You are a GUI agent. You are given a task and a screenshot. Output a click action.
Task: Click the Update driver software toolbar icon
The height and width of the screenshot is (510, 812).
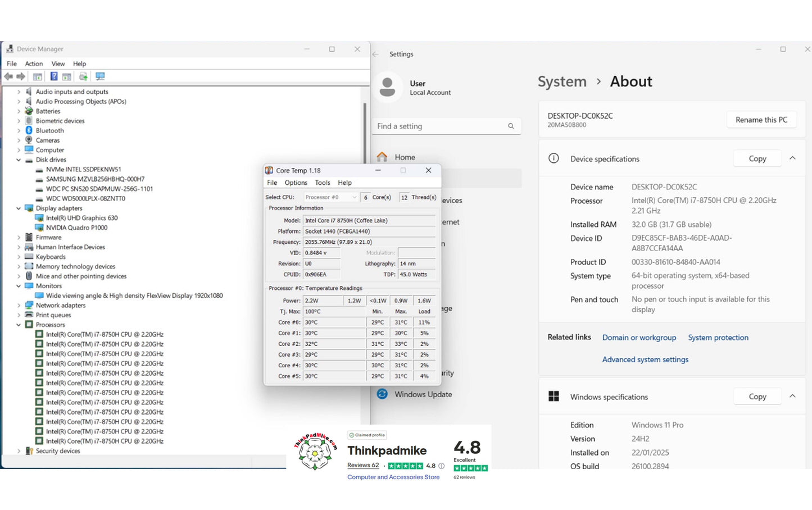[x=83, y=76]
